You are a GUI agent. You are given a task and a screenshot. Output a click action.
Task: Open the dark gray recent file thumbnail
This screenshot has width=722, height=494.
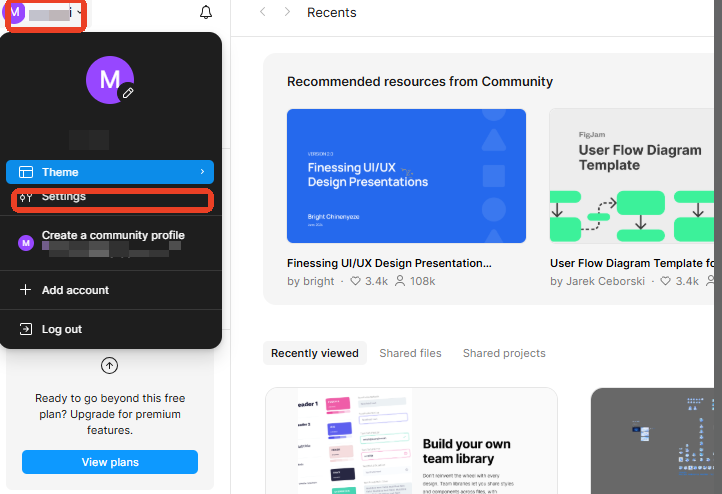point(652,441)
